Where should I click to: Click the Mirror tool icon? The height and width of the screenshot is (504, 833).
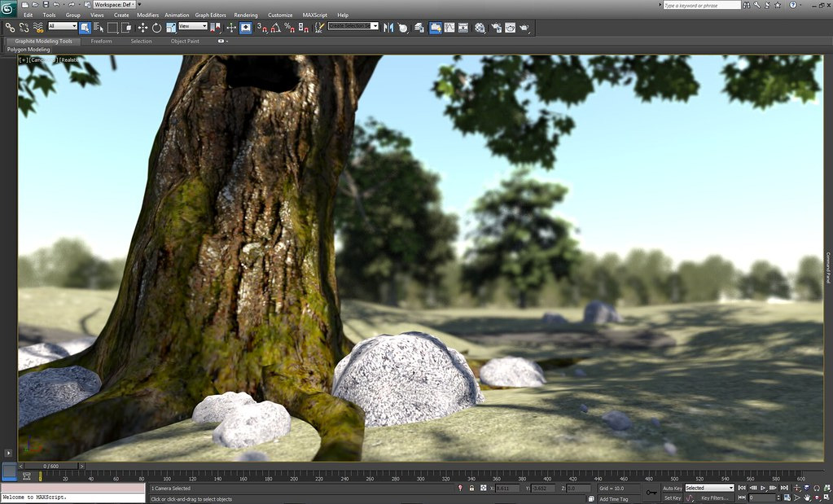point(388,27)
